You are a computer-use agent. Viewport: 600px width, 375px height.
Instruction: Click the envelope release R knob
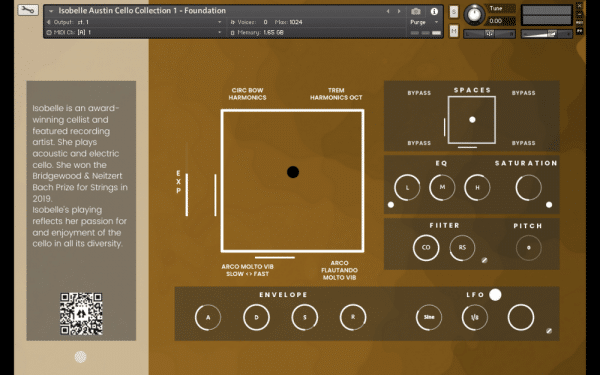353,317
